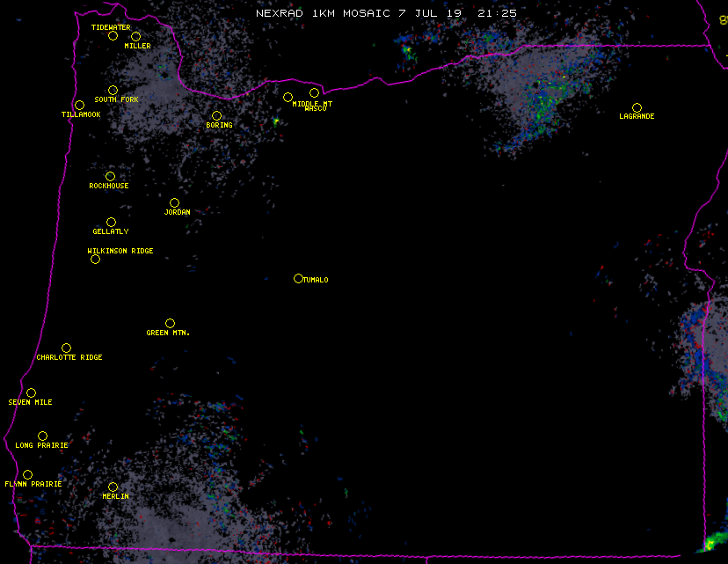
Task: Select the Tumalo station circle marker
Action: 298,279
